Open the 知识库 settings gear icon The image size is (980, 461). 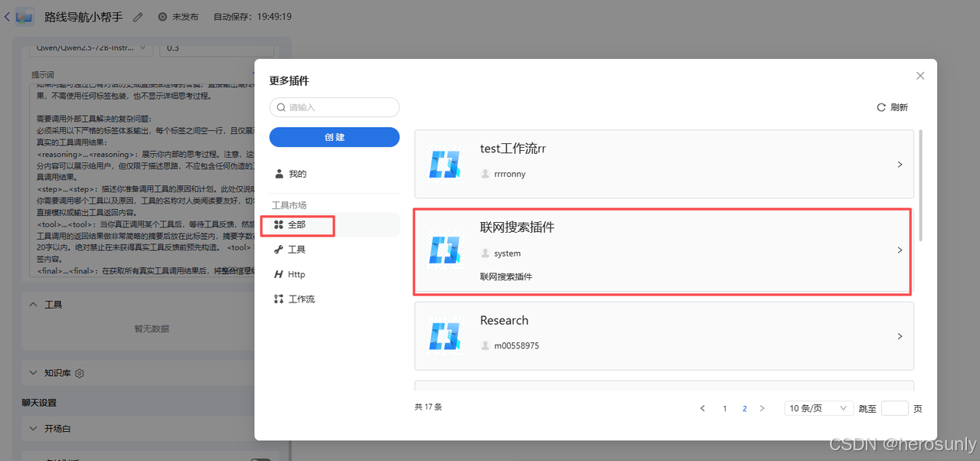[x=78, y=373]
